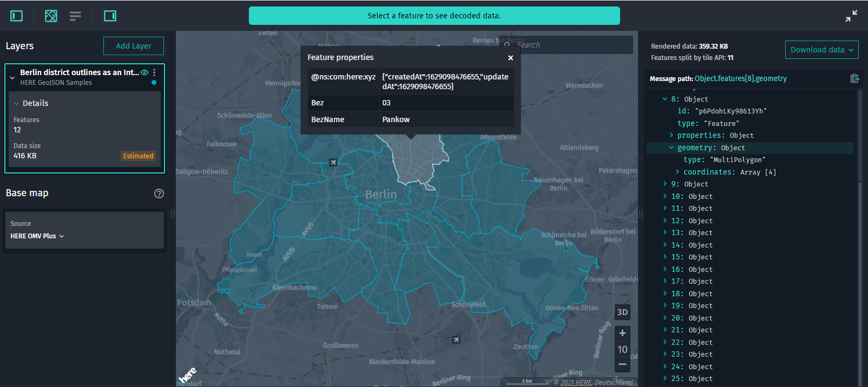This screenshot has width=868, height=387.
Task: Click the Tegel airport icon on map
Action: click(333, 163)
